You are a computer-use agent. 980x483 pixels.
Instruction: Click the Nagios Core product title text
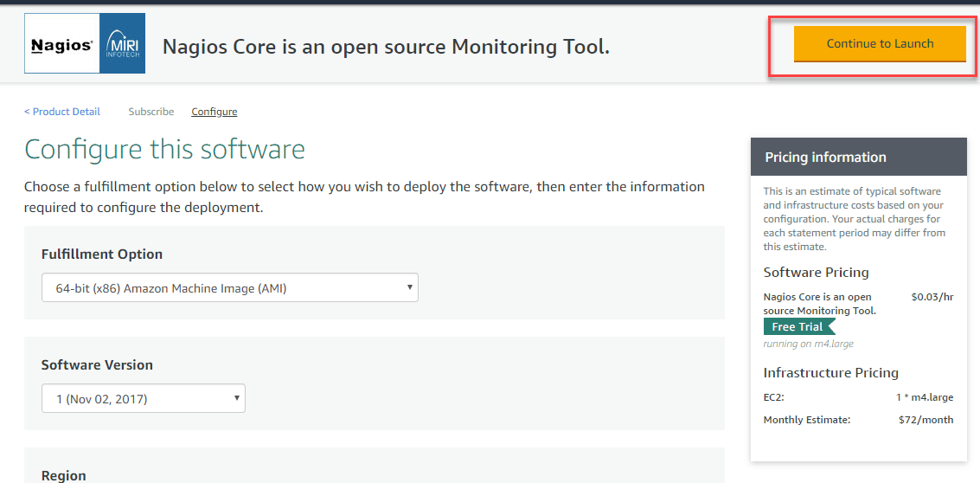(x=386, y=47)
